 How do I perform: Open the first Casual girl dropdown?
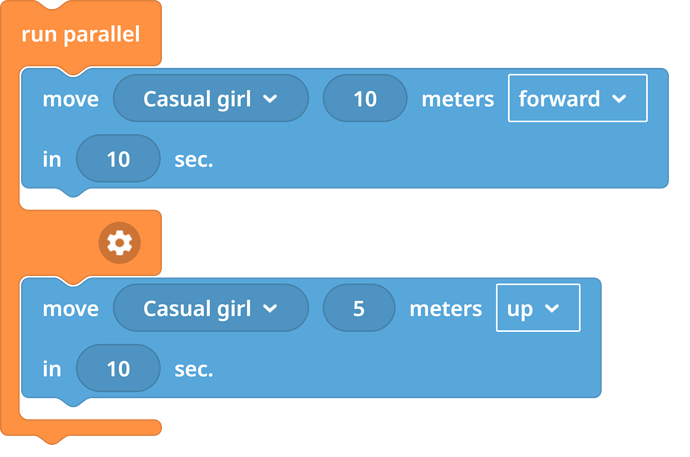[x=210, y=99]
